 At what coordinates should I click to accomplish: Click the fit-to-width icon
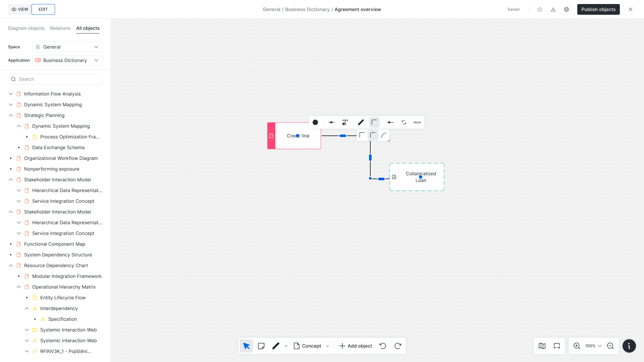click(x=557, y=346)
